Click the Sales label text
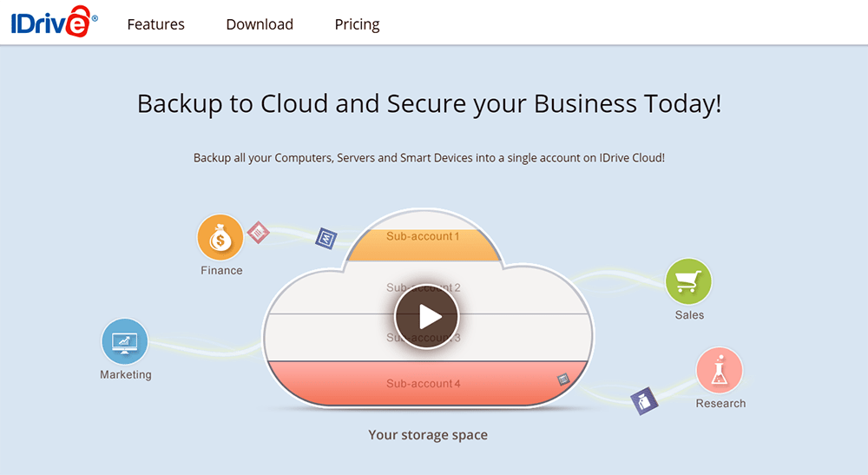The width and height of the screenshot is (868, 475). [689, 315]
